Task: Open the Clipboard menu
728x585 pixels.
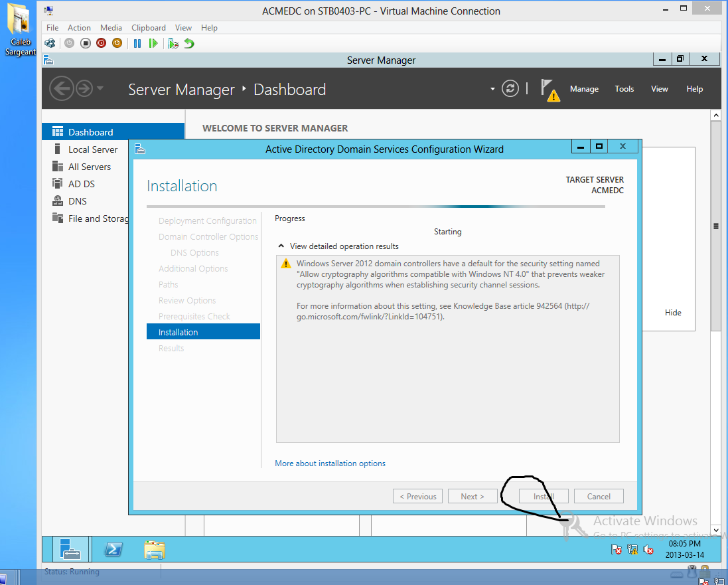Action: click(149, 27)
